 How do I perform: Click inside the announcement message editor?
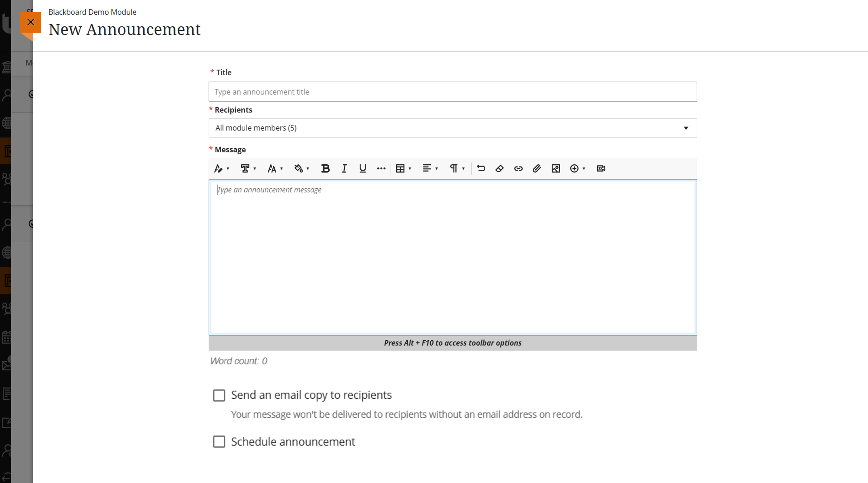pyautogui.click(x=453, y=257)
